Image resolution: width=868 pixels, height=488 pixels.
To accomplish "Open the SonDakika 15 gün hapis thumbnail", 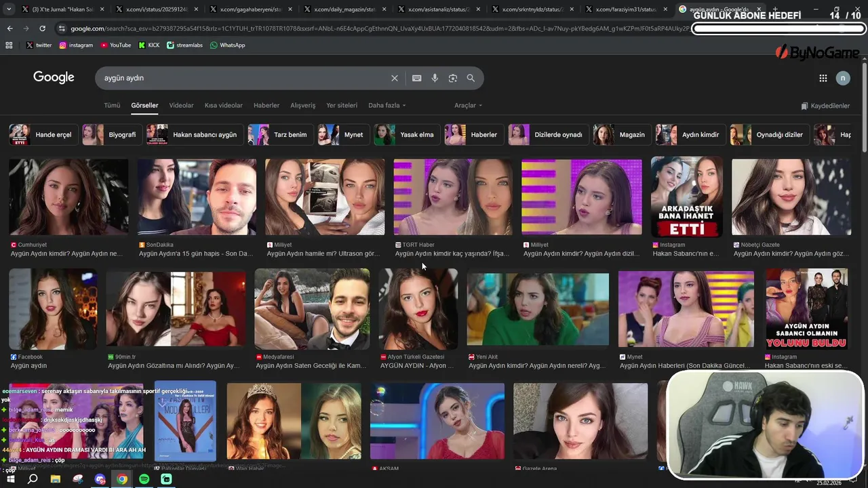I will 197,197.
